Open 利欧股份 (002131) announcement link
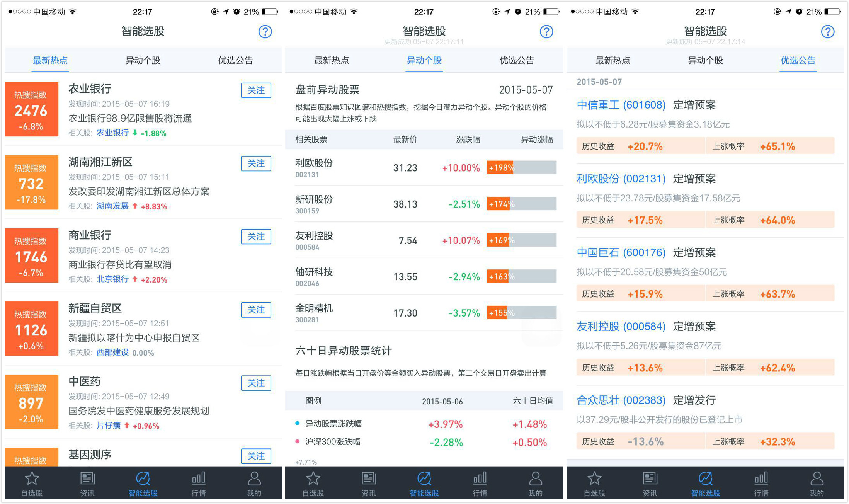The image size is (849, 504). 621,179
